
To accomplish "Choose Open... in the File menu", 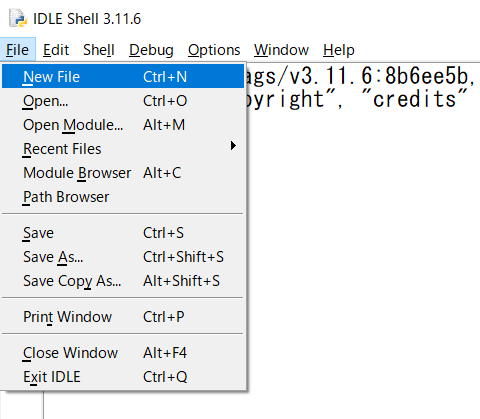I will pos(123,101).
